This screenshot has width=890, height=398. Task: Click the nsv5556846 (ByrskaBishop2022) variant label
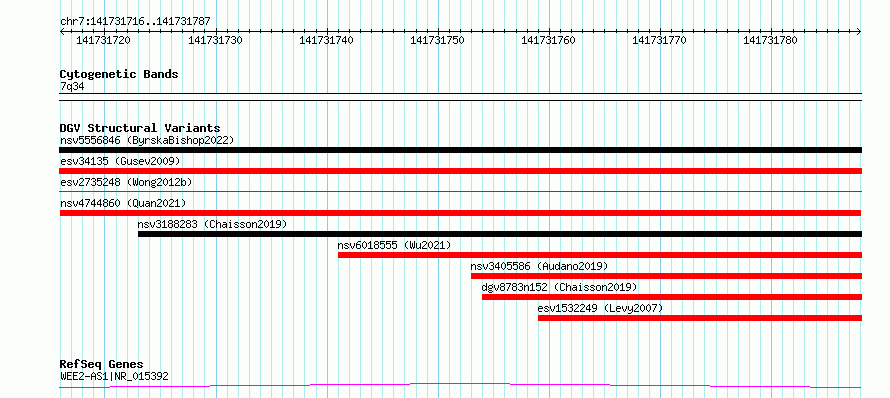(x=147, y=140)
